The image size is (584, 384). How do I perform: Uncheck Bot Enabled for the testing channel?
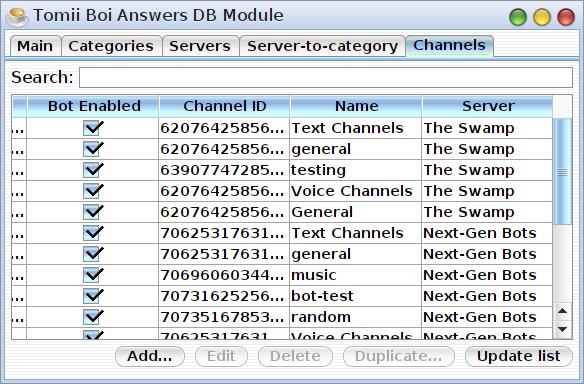pos(92,170)
